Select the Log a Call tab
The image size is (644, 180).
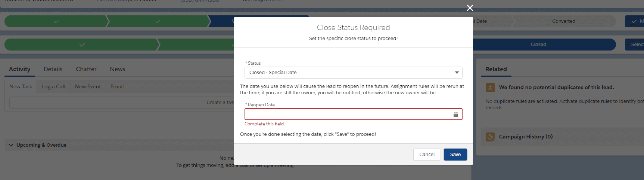[x=53, y=86]
